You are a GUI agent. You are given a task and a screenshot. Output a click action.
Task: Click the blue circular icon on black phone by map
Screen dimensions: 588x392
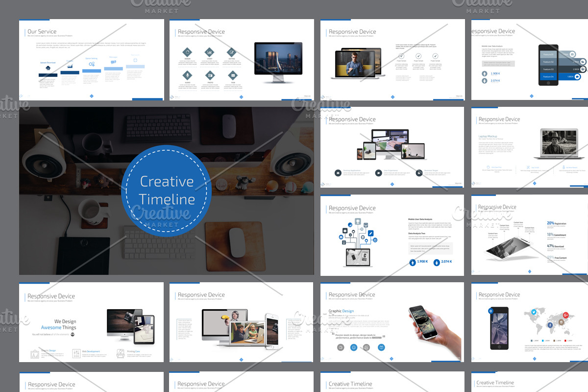tap(491, 311)
